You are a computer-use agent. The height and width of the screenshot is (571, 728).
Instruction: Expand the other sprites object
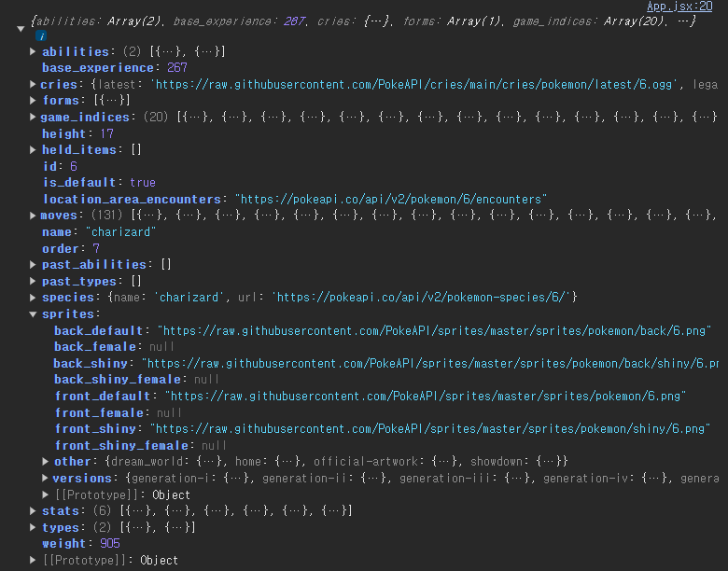pos(46,462)
